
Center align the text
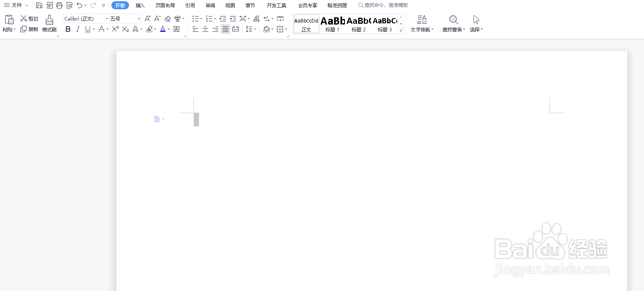tap(205, 29)
